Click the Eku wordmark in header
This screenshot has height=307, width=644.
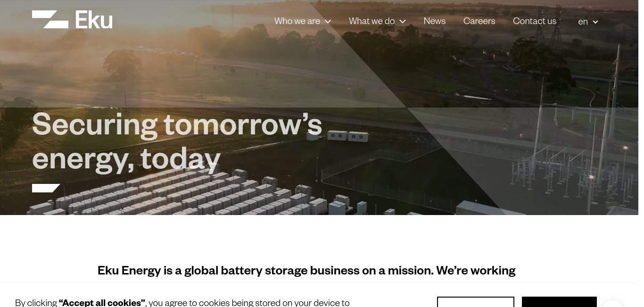pos(94,20)
